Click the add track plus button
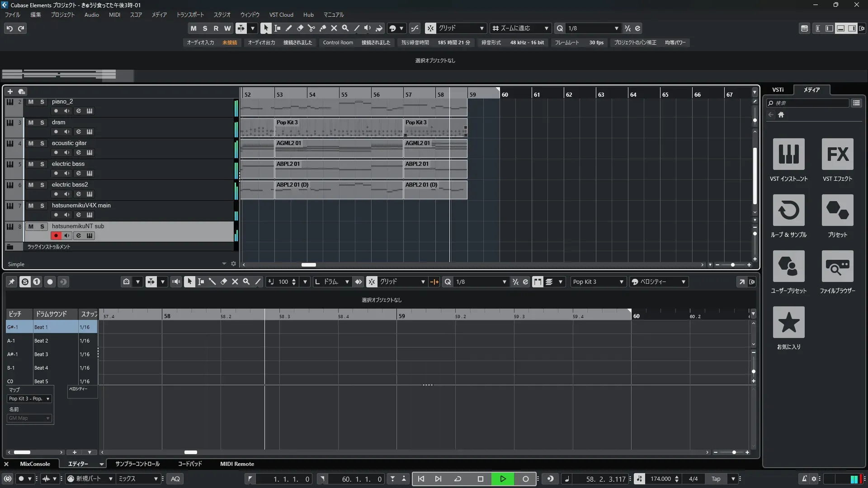Viewport: 868px width, 488px height. click(x=10, y=91)
